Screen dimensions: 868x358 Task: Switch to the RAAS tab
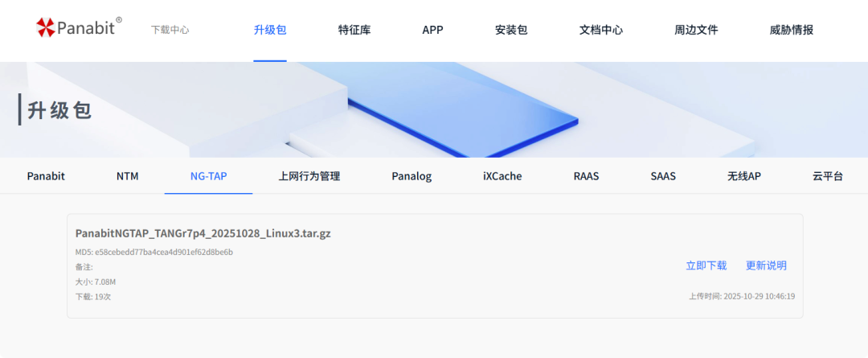(x=586, y=176)
